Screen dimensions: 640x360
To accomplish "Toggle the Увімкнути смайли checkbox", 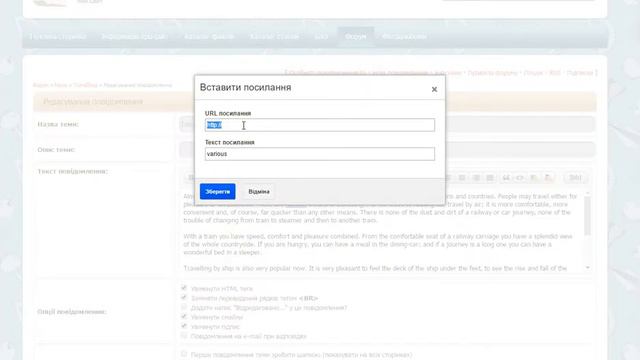I will pyautogui.click(x=184, y=316).
